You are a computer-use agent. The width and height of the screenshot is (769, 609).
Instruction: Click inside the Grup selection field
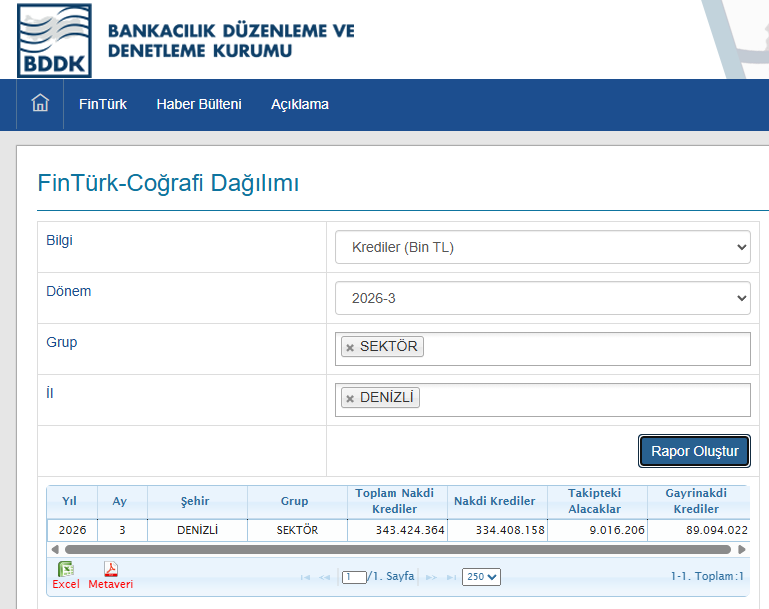pyautogui.click(x=542, y=349)
